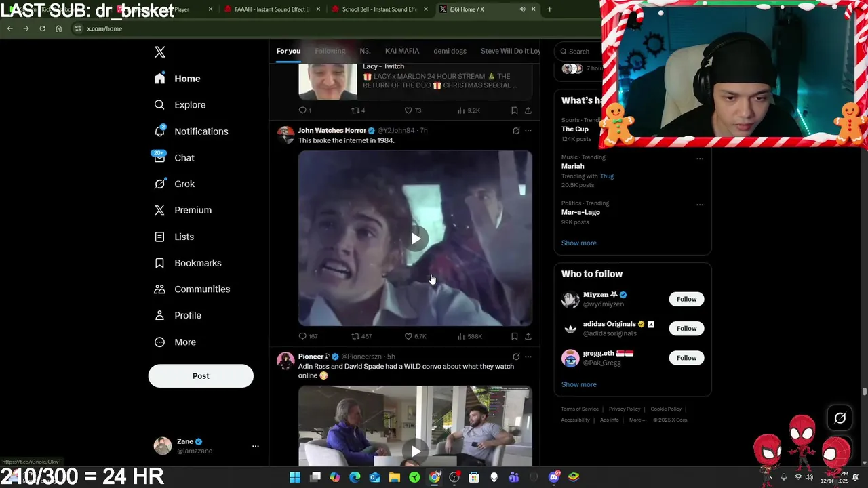Open the More menu in the sidebar
This screenshot has width=868, height=488.
175,342
